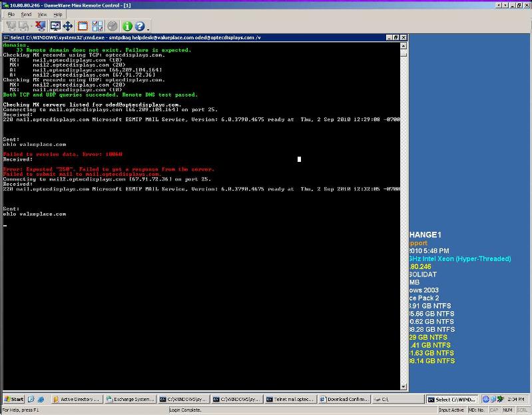Open the checkbox grid settings icon
This screenshot has height=415, width=532.
[97, 26]
